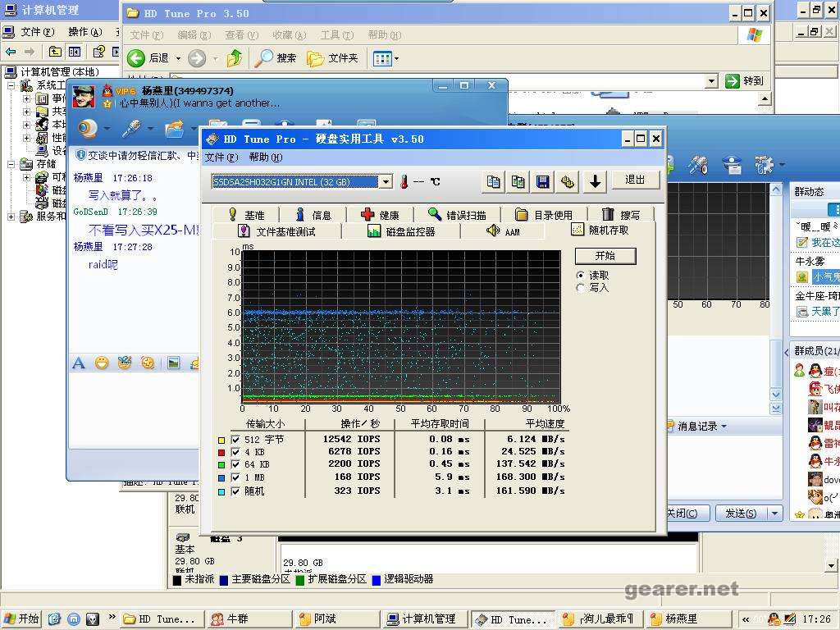Click the back arrow in Computer Management toolbar
The image size is (840, 630).
(x=11, y=52)
